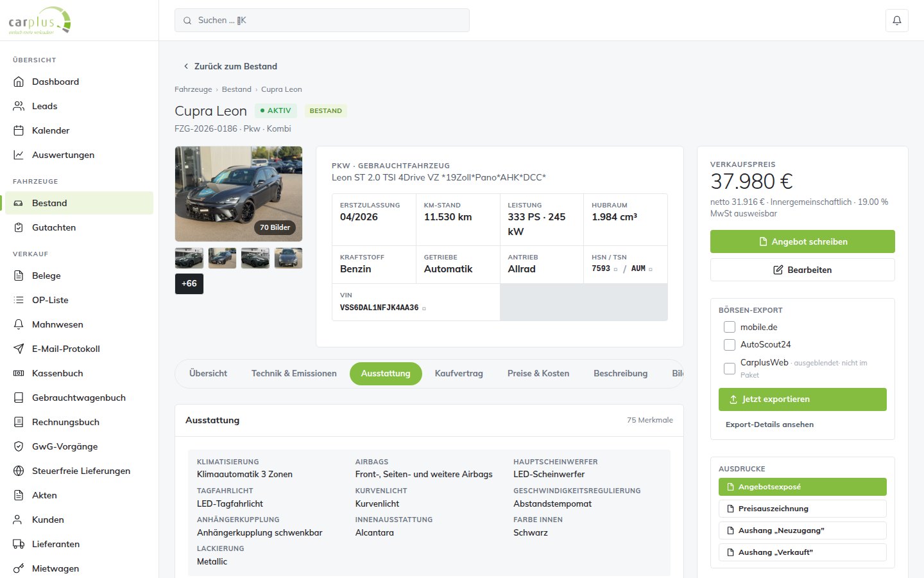Open the Dashboard sidebar icon
The width and height of the screenshot is (924, 578).
coord(19,82)
